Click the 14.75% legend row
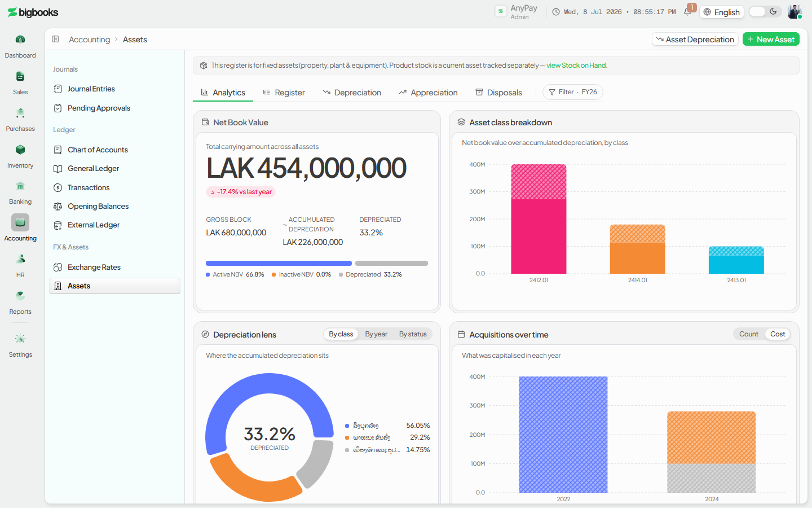 click(387, 450)
